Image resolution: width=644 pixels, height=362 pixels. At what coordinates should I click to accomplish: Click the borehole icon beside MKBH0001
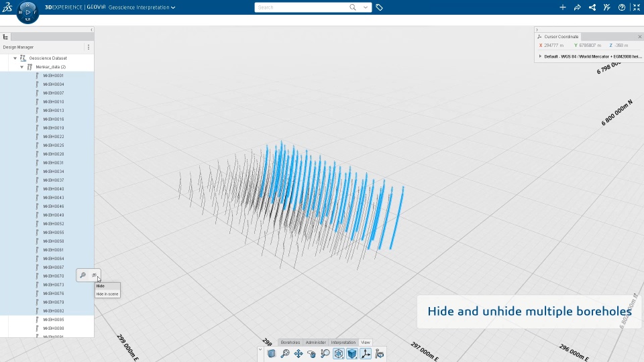pyautogui.click(x=37, y=76)
